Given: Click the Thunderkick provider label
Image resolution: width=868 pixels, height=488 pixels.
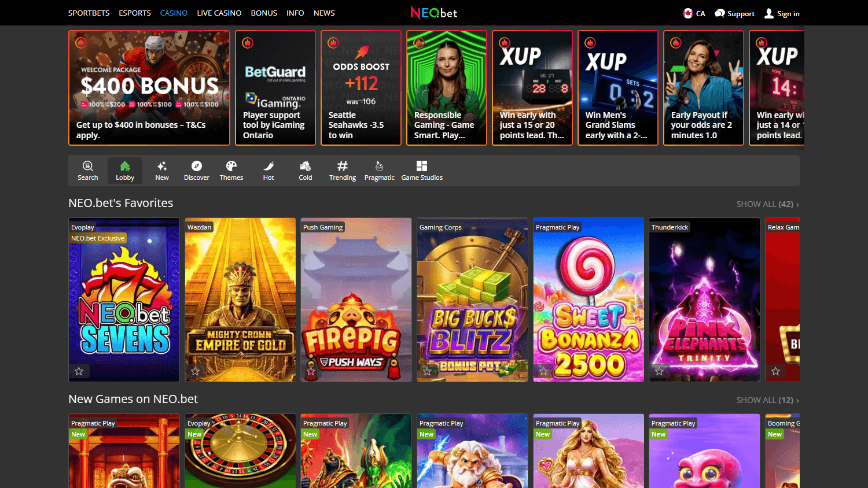Looking at the screenshot, I should point(670,227).
